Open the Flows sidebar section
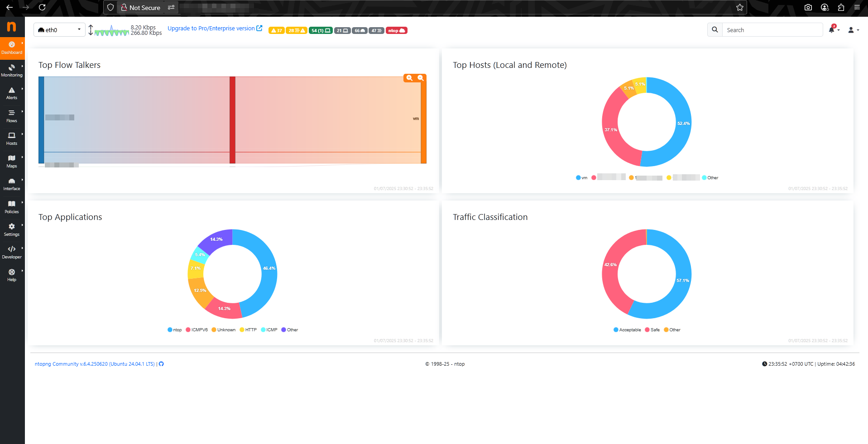 (x=12, y=116)
